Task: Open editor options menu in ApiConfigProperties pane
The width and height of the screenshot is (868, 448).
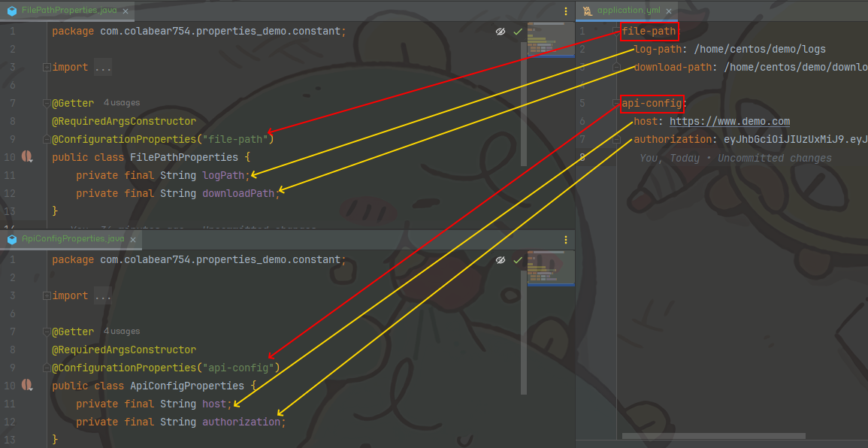Action: point(566,240)
